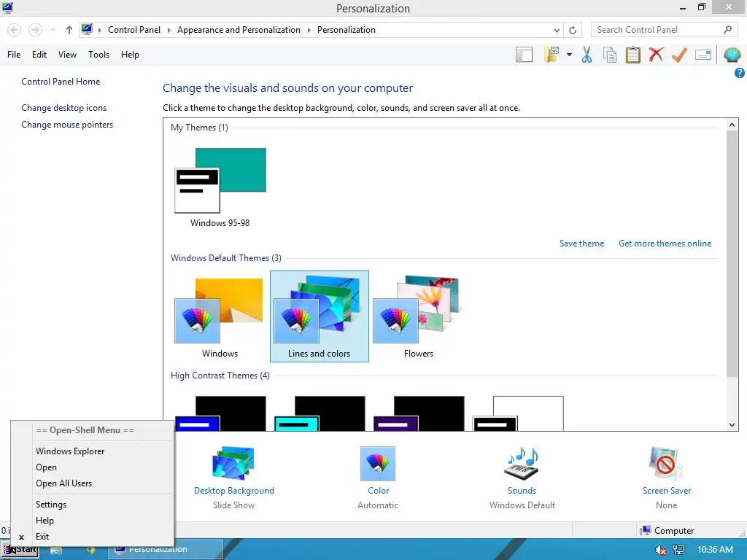Click the Copy toolbar icon

point(610,55)
